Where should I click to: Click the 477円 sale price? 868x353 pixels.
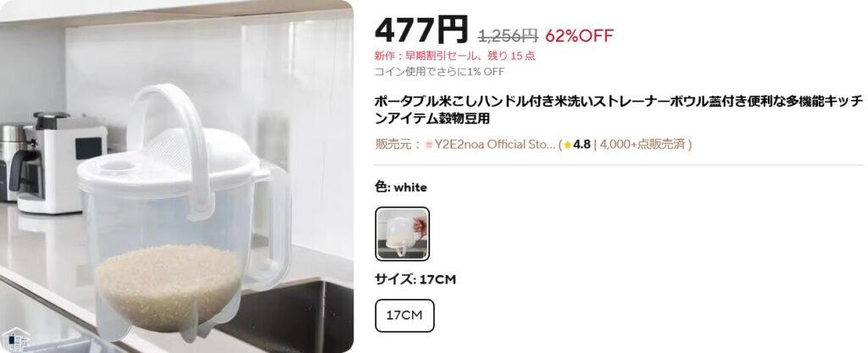421,30
